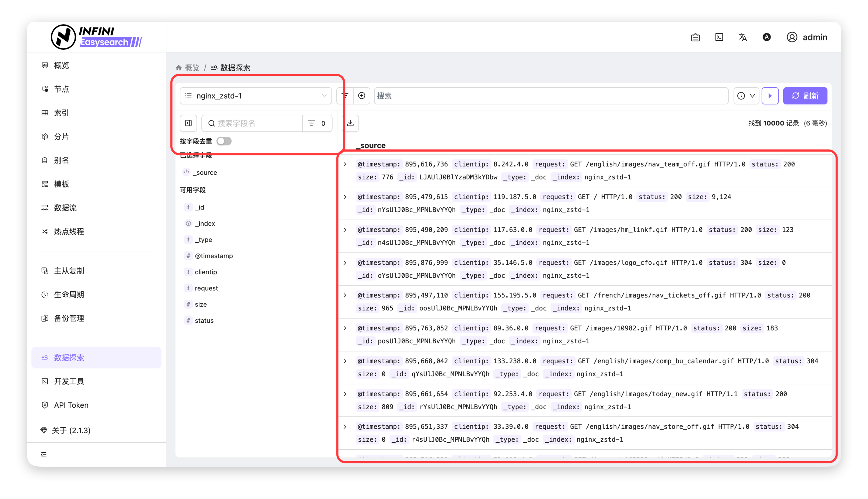Viewport: 868px width, 499px height.
Task: Click the theme mode icon in header
Action: [x=767, y=37]
